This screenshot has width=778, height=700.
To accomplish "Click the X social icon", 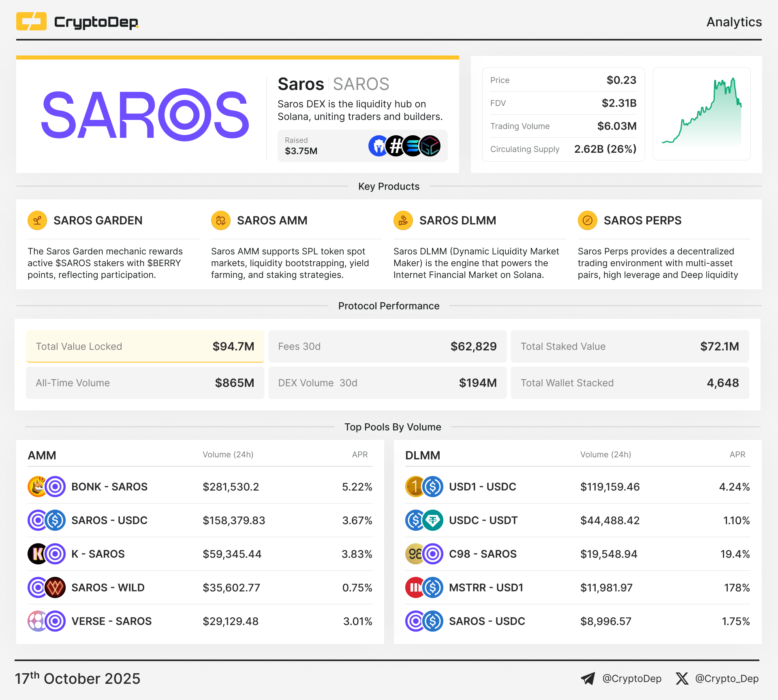I will 682,679.
